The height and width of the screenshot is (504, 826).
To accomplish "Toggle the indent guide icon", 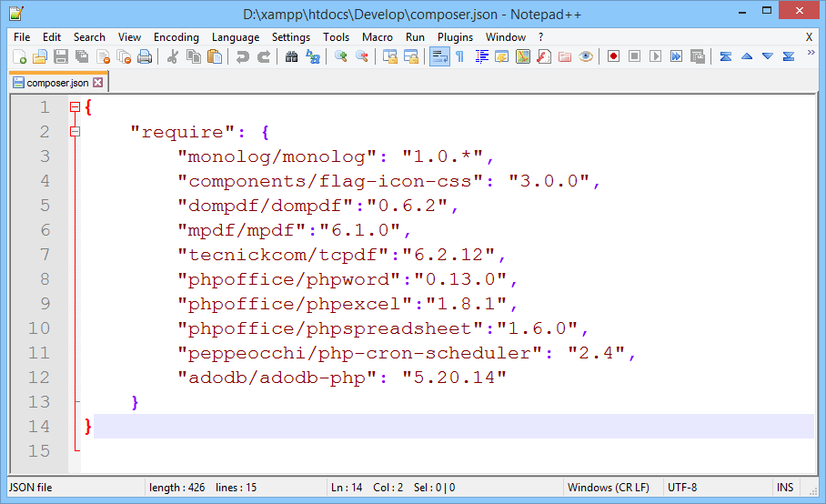I will 481,56.
